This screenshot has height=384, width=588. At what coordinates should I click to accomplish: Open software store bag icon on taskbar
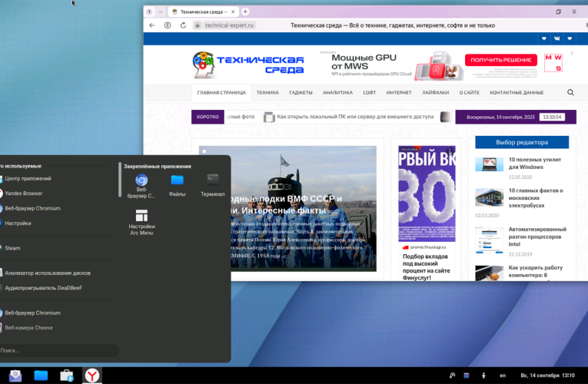point(66,376)
